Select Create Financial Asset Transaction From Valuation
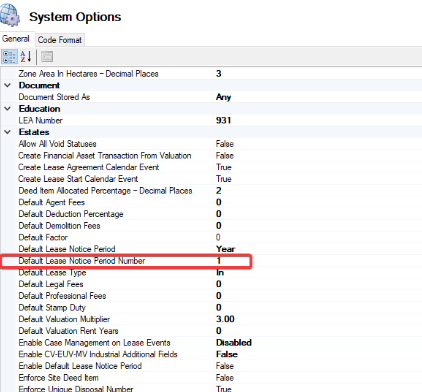The image size is (422, 392). pyautogui.click(x=105, y=156)
